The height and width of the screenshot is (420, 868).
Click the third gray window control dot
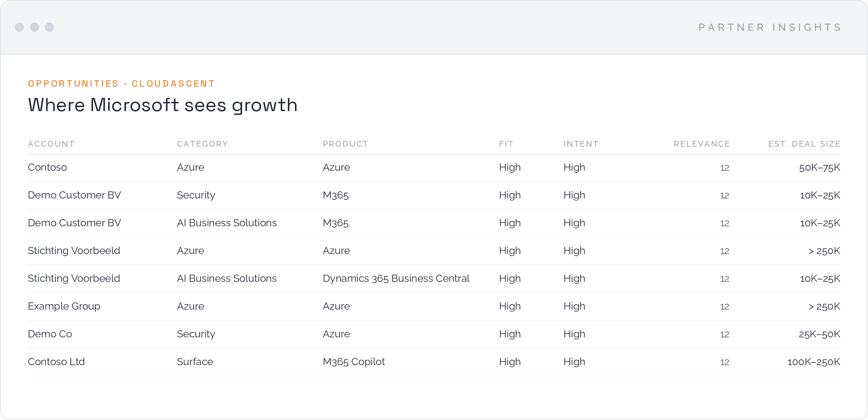click(50, 27)
